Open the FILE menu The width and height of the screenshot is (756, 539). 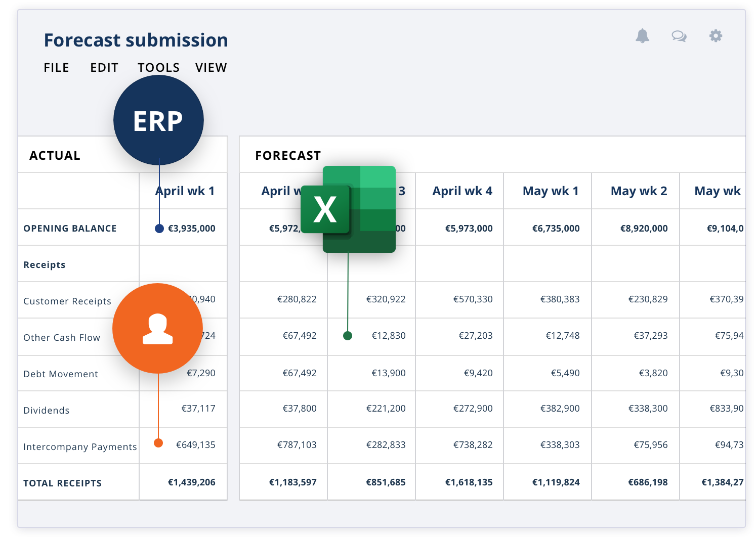(56, 68)
